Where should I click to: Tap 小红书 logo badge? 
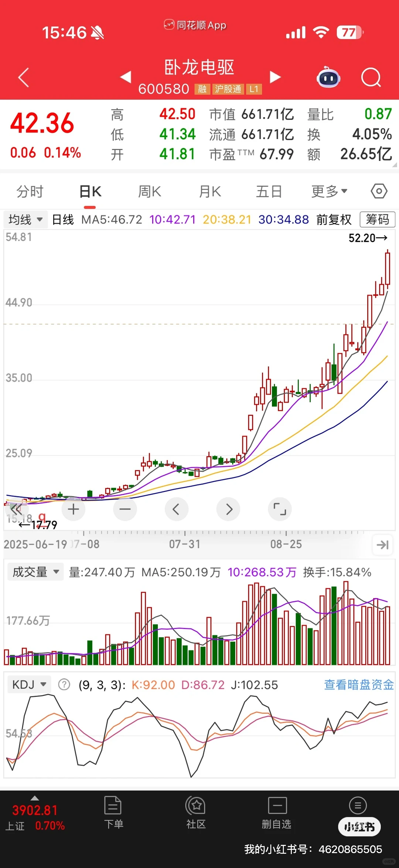[359, 826]
